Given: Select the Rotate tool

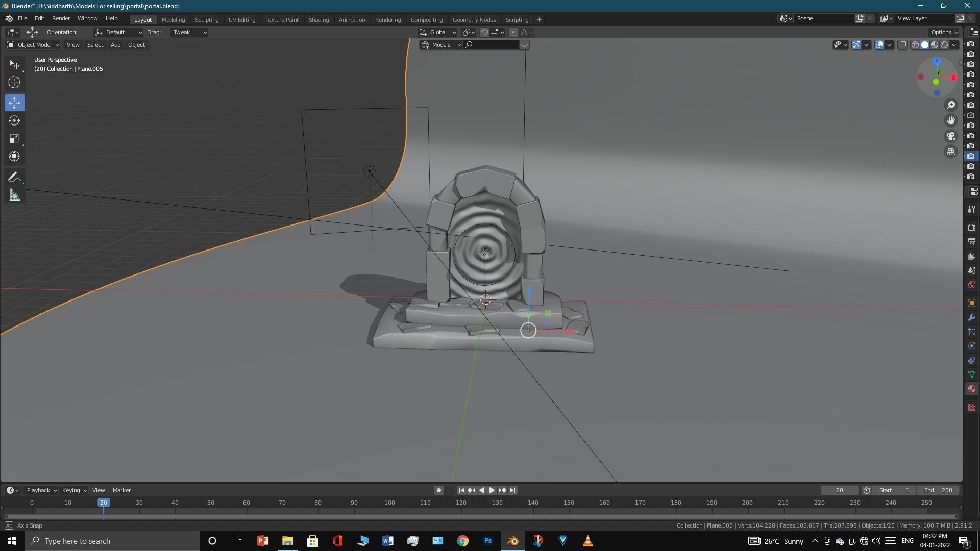Looking at the screenshot, I should (x=14, y=121).
